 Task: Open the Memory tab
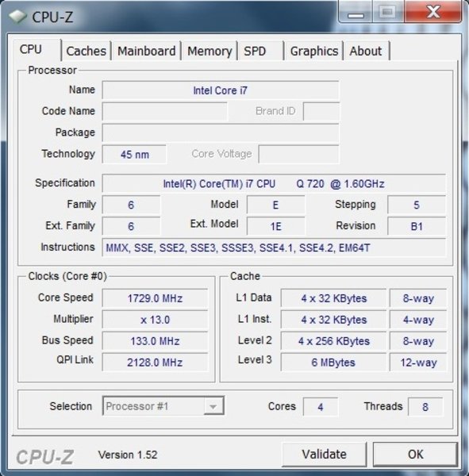210,51
